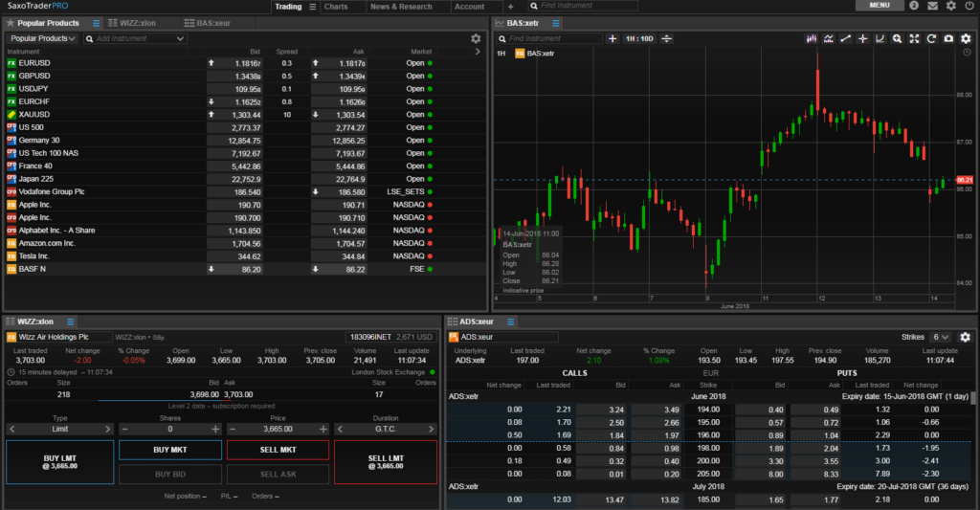
Task: Open the chart indicators tool
Action: (828, 39)
